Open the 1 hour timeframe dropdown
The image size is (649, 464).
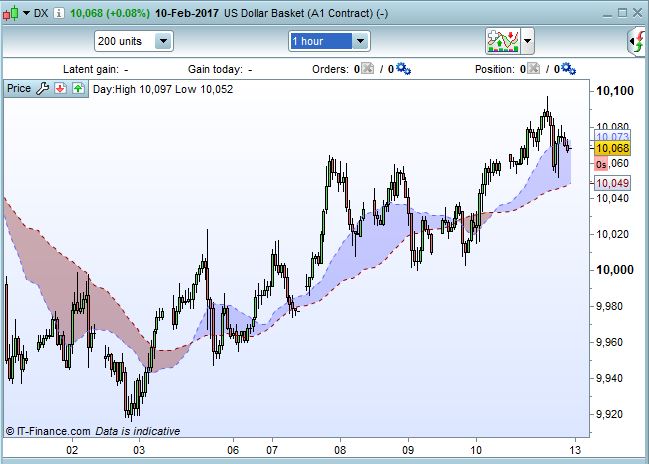[329, 41]
